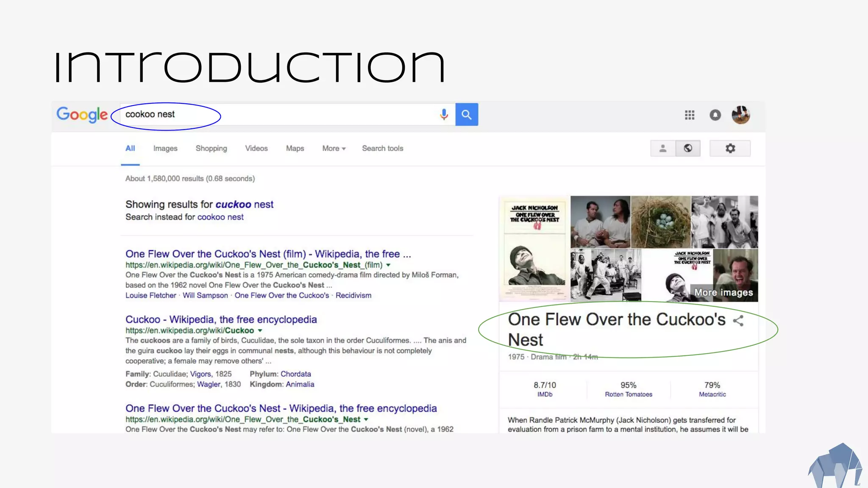Open the 'One Flew Over the Cuckoo's' sitelink
This screenshot has width=868, height=488.
[282, 295]
